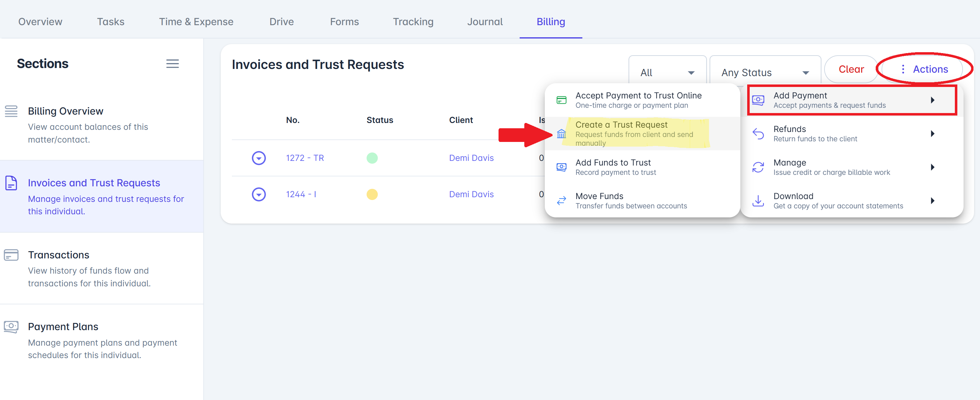This screenshot has height=400, width=980.
Task: Open the Forms tab
Action: point(344,22)
